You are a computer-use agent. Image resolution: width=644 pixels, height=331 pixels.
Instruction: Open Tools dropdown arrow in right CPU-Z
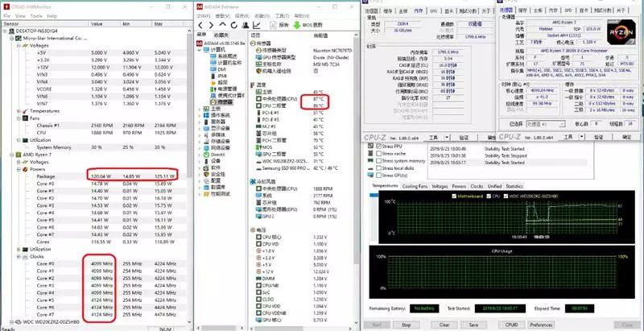582,137
